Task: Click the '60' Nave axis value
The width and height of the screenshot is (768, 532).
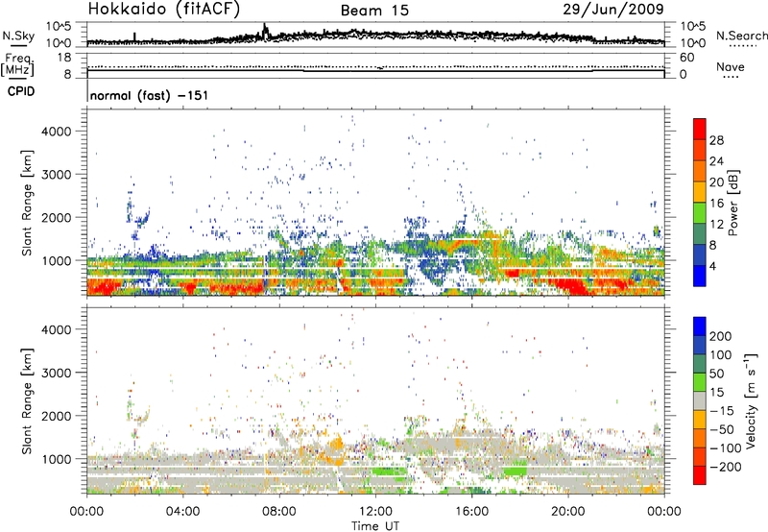Action: point(686,58)
